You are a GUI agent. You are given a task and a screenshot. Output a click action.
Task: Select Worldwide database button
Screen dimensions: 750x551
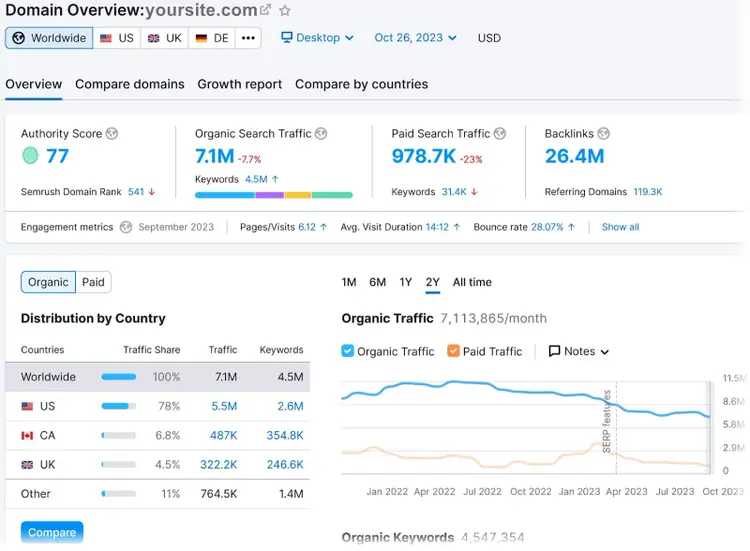[49, 38]
